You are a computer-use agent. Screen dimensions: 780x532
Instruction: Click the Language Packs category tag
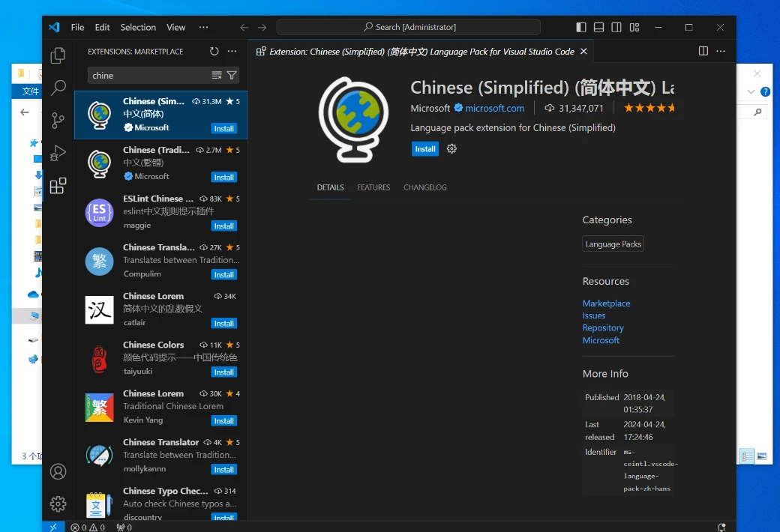click(613, 244)
